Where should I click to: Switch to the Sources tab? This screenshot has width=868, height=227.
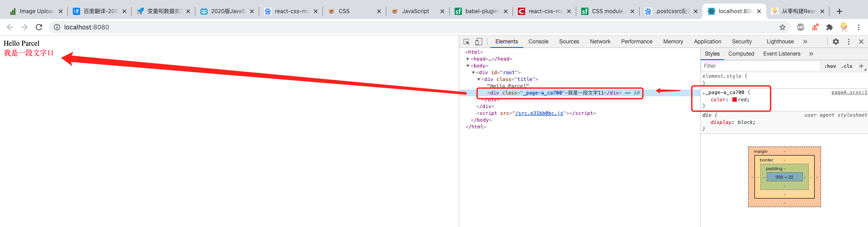(569, 42)
